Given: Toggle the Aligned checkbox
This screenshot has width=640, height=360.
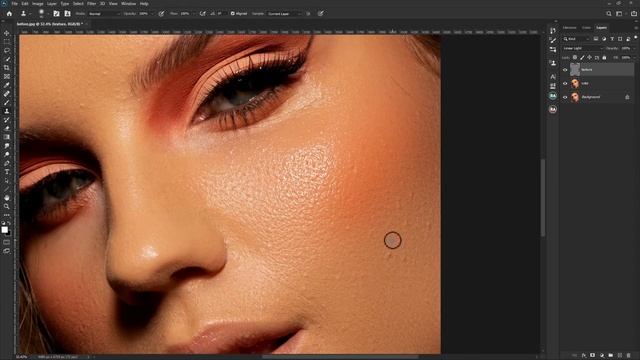Looking at the screenshot, I should pyautogui.click(x=233, y=13).
